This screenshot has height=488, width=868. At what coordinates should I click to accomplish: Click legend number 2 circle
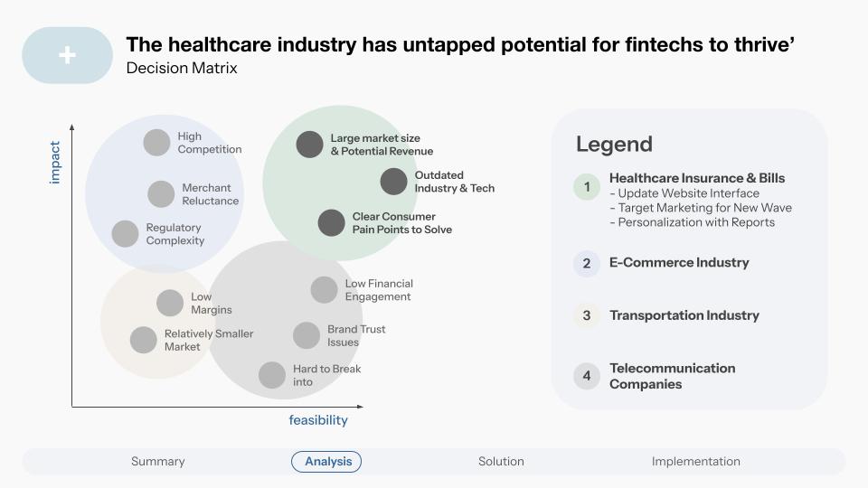pyautogui.click(x=587, y=263)
